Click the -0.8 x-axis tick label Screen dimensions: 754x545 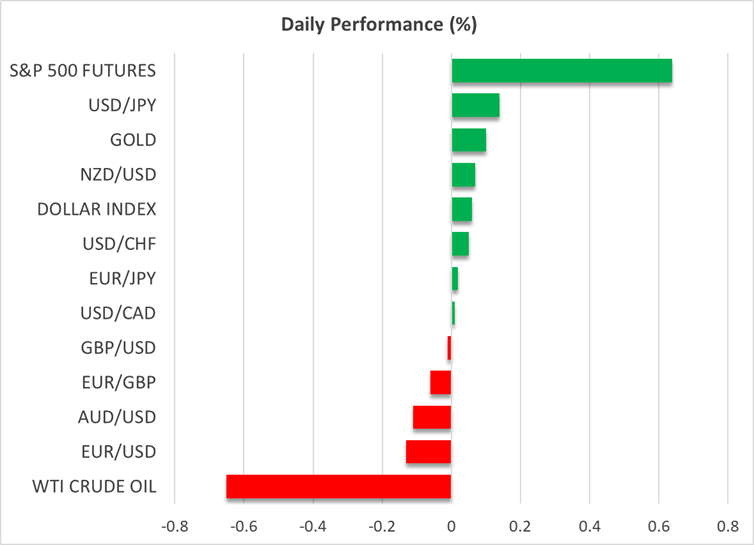pos(175,525)
